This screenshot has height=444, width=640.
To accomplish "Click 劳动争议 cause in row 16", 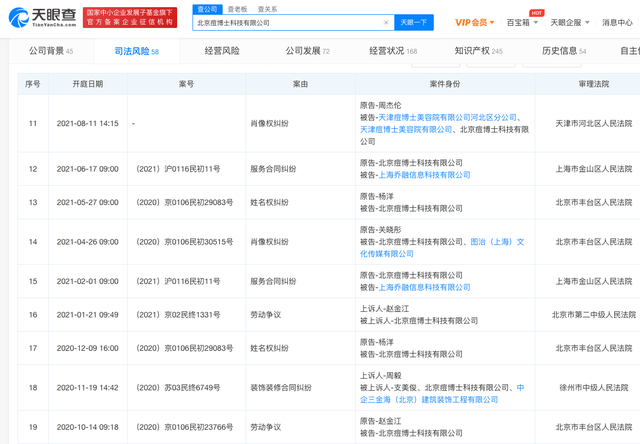I will (x=266, y=315).
